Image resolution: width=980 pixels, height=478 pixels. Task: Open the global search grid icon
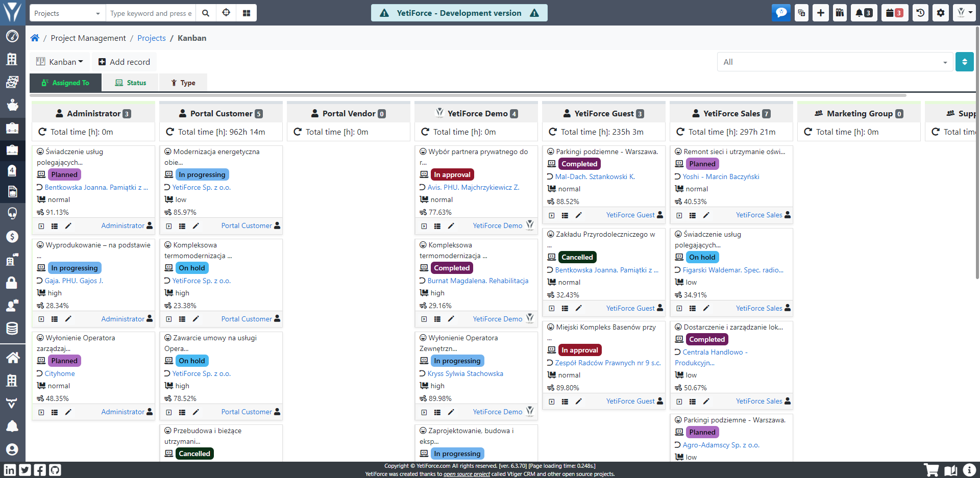point(247,13)
